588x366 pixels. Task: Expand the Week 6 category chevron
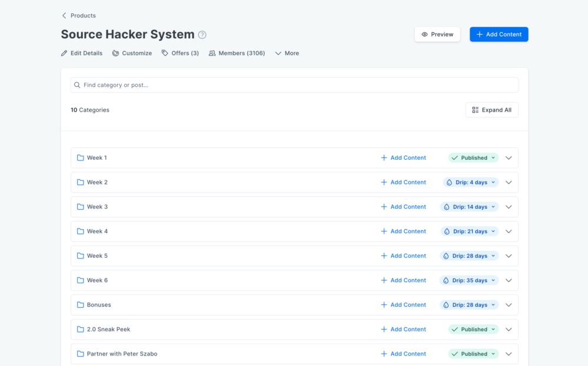[509, 280]
